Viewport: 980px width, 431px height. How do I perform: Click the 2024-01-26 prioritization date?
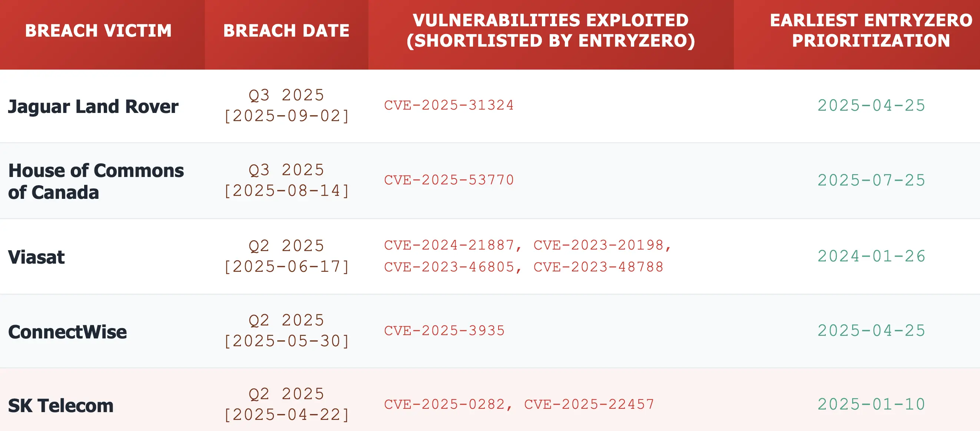[871, 257]
